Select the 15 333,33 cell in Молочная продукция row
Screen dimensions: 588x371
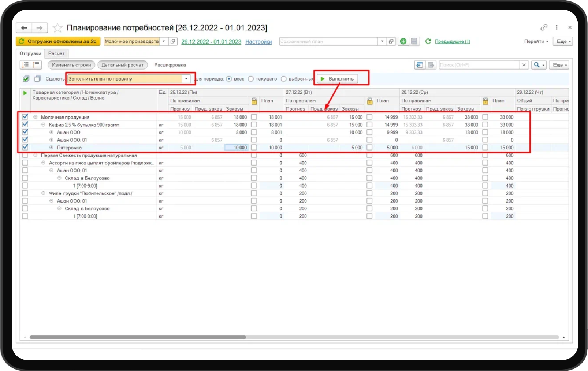pos(413,117)
